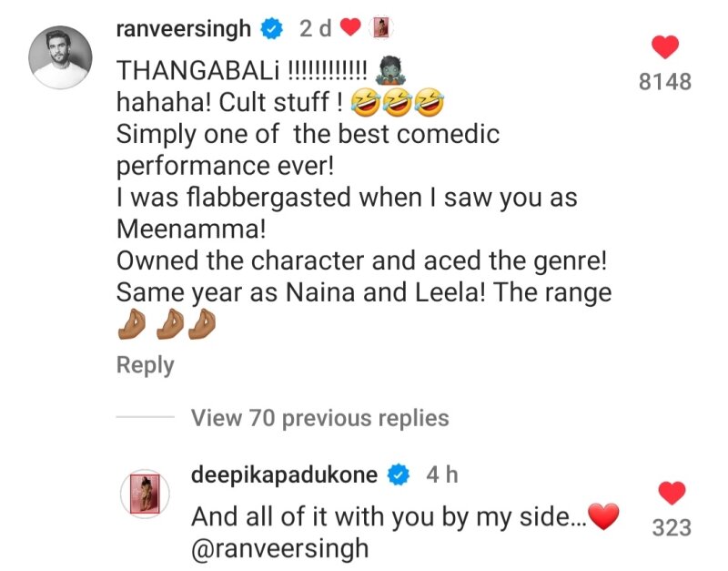This screenshot has width=728, height=571.
Task: Click the small red heart beside "2 d"
Action: pos(350,29)
